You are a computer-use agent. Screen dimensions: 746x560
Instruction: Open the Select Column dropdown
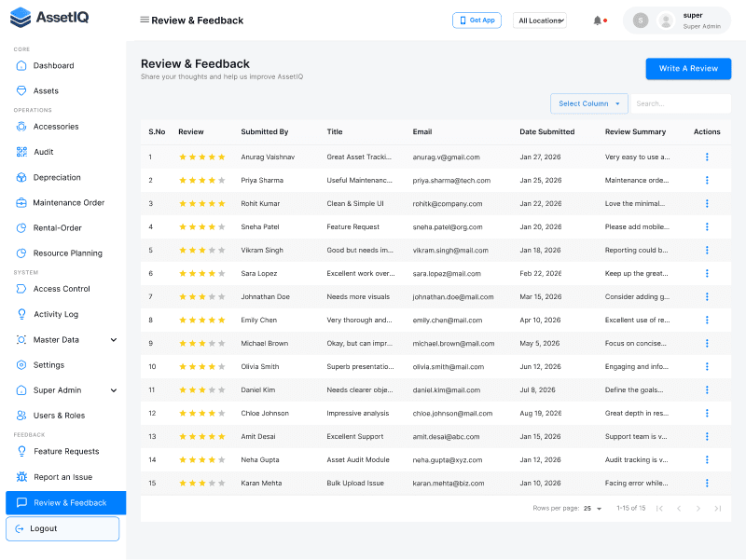pyautogui.click(x=589, y=103)
